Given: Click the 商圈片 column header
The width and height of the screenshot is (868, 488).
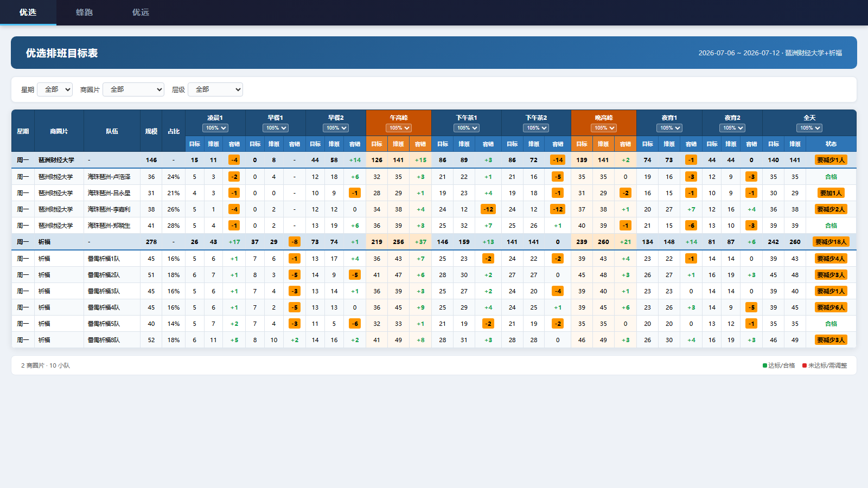Looking at the screenshot, I should coord(59,131).
